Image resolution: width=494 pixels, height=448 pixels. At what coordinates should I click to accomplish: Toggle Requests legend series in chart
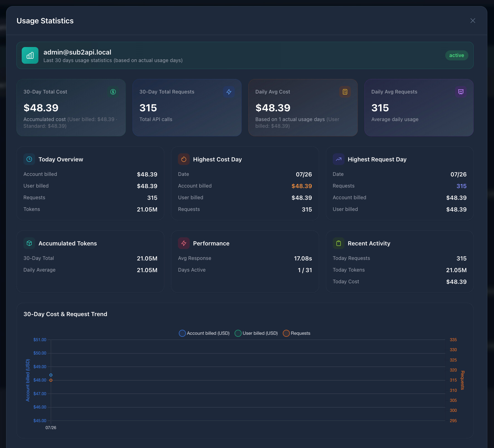297,333
